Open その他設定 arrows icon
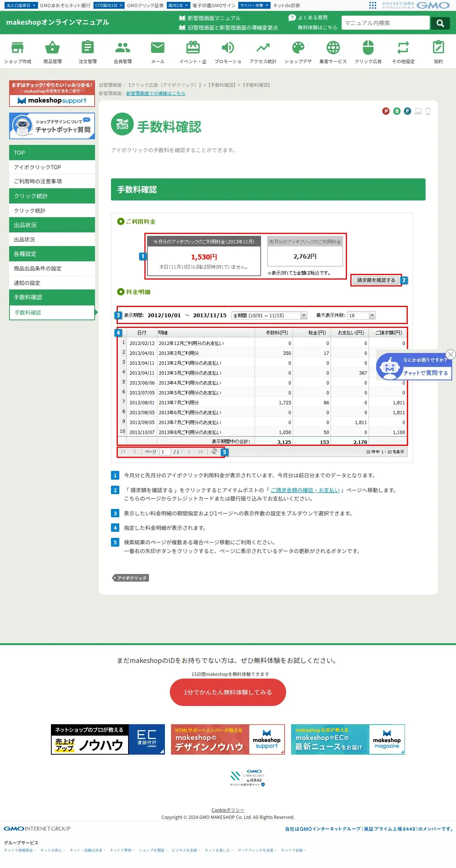The width and height of the screenshot is (456, 868). point(403,48)
